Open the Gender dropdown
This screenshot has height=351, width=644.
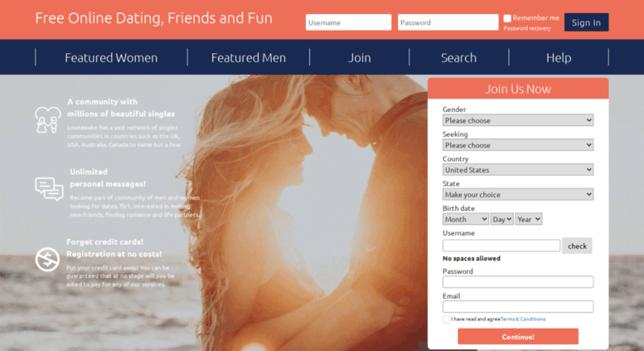pyautogui.click(x=518, y=120)
